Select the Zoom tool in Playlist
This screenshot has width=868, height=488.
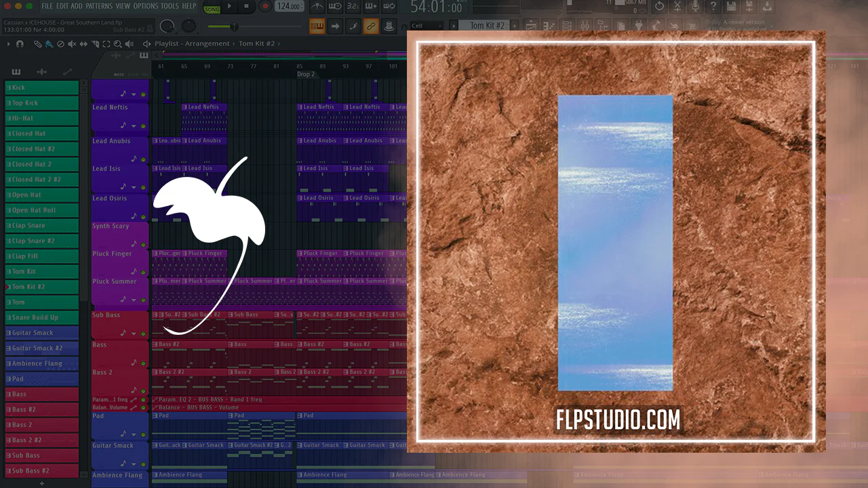(119, 44)
